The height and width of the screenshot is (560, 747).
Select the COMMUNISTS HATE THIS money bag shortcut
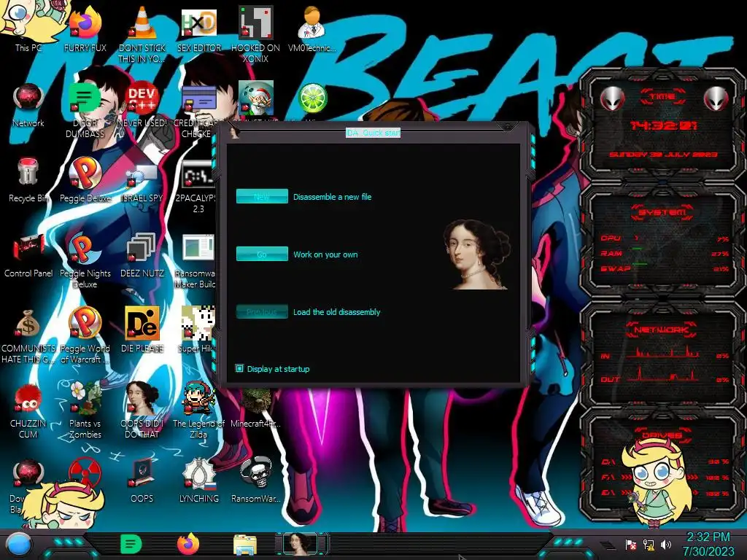tap(28, 335)
